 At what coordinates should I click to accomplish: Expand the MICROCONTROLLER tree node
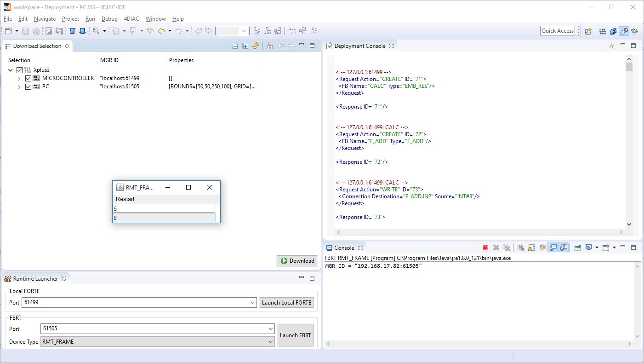[19, 78]
